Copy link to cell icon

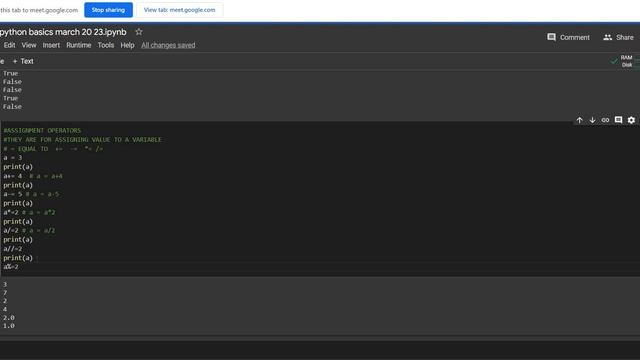point(605,120)
